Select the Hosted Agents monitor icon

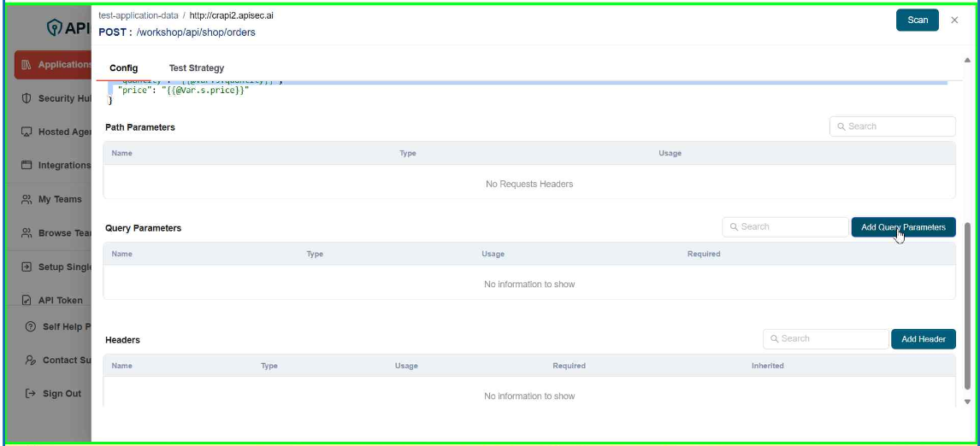point(27,132)
